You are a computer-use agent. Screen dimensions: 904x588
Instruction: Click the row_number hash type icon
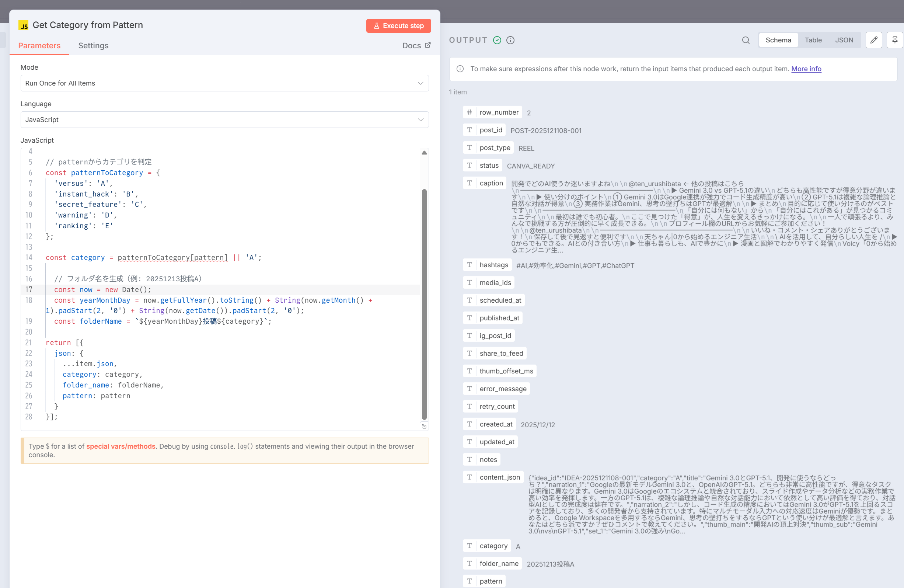coord(470,112)
